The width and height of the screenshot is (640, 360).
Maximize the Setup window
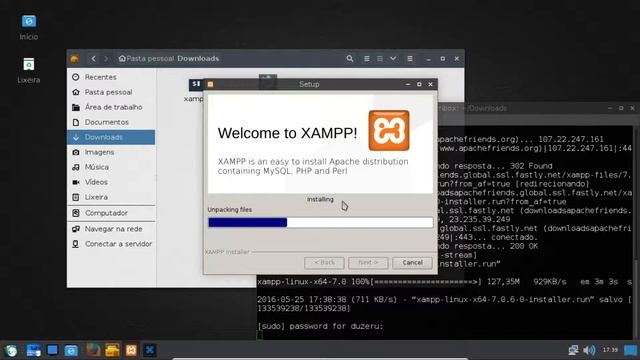coord(419,84)
